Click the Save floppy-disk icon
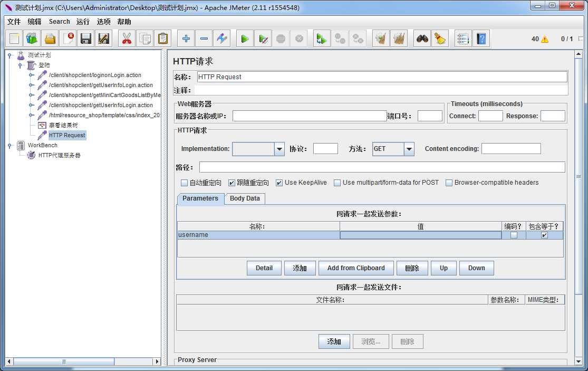The height and width of the screenshot is (371, 588). coord(86,39)
